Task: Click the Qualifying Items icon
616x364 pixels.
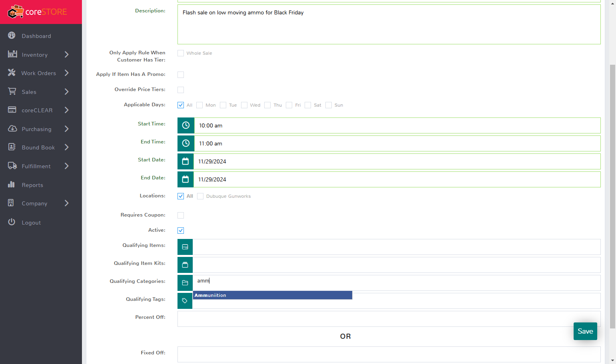Action: [x=185, y=247]
